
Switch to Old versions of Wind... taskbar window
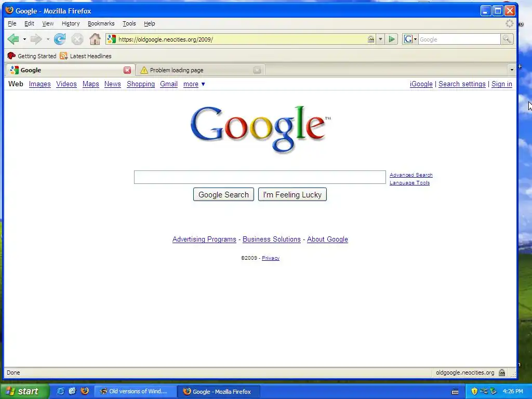tap(135, 391)
